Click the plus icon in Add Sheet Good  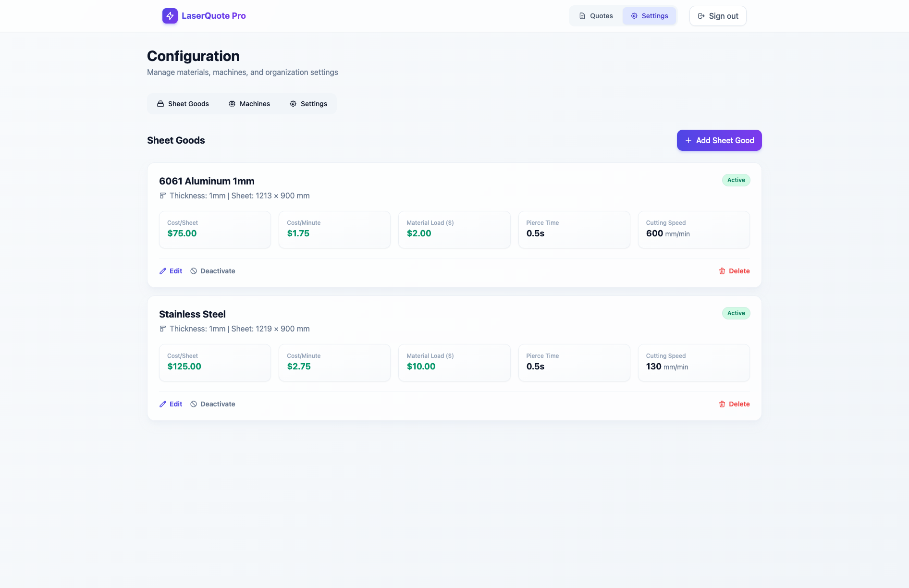pyautogui.click(x=688, y=140)
